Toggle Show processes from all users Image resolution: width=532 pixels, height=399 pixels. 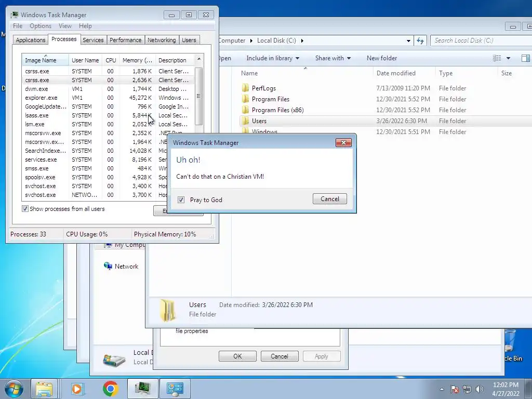pos(25,209)
